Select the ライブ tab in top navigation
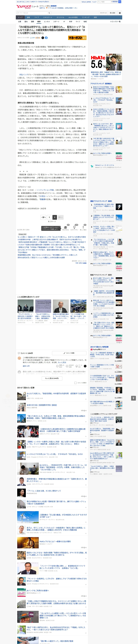The width and height of the screenshot is (138, 644). click(37, 17)
